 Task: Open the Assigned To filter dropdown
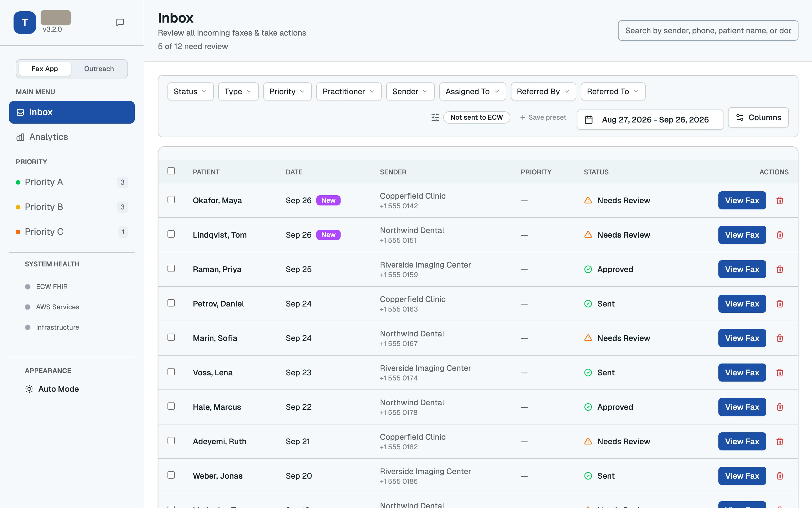pyautogui.click(x=473, y=91)
